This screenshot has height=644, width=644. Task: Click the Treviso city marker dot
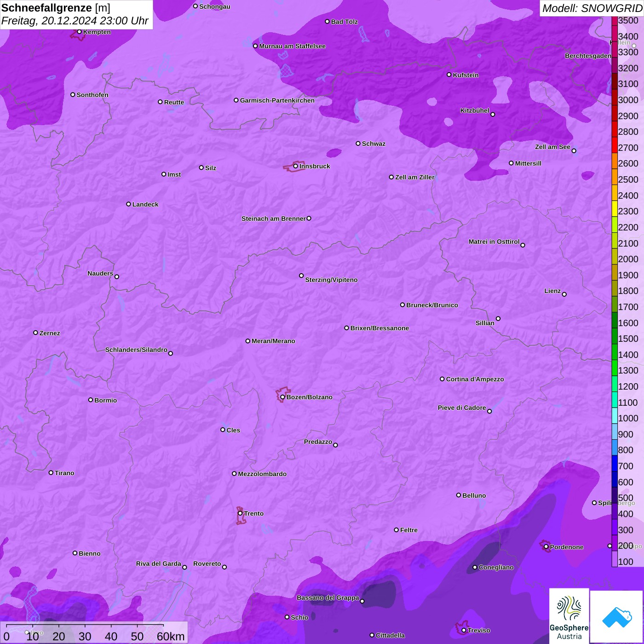click(x=464, y=630)
